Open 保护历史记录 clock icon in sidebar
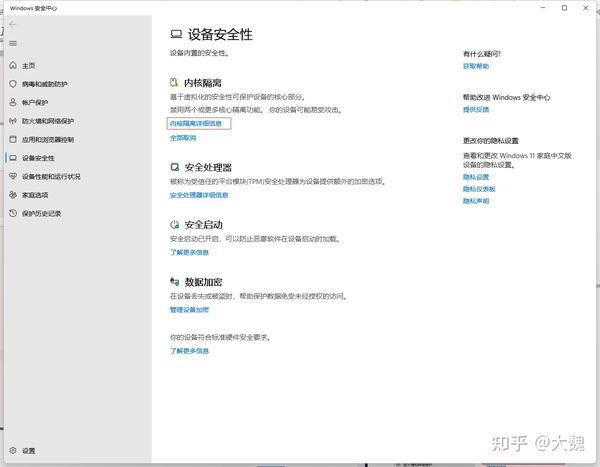This screenshot has width=600, height=467. 13,213
